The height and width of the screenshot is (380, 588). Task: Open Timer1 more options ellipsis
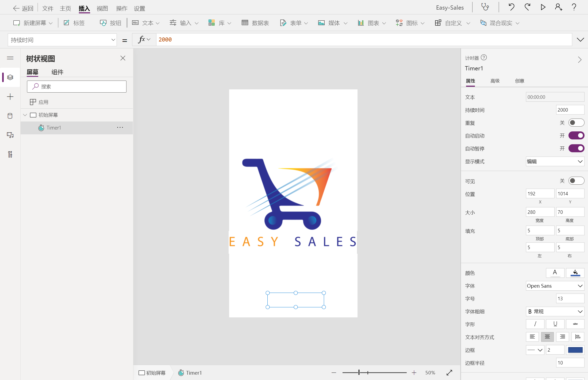coord(120,128)
